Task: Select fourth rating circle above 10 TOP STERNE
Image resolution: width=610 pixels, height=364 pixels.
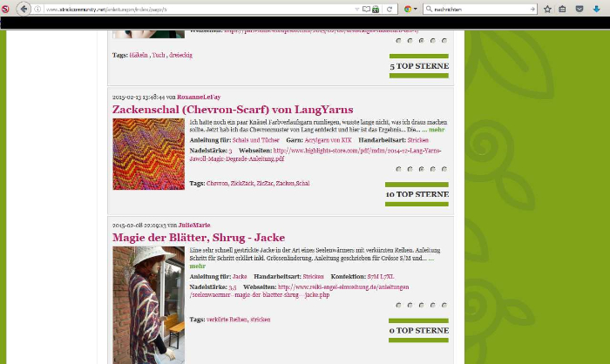Action: coord(432,169)
